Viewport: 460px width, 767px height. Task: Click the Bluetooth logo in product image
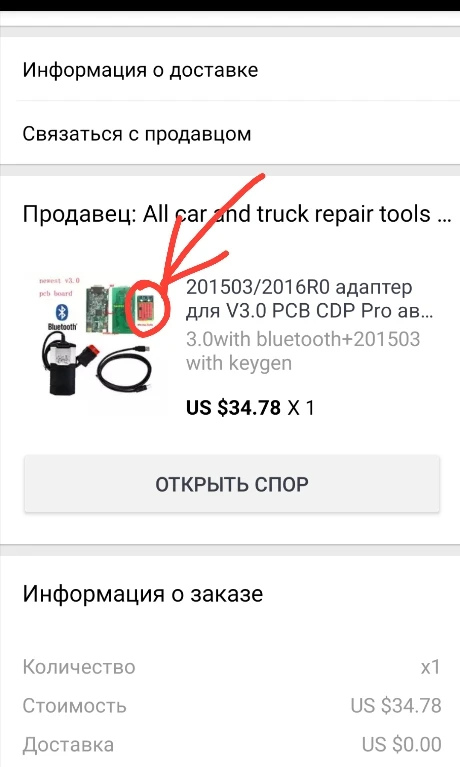(x=62, y=312)
